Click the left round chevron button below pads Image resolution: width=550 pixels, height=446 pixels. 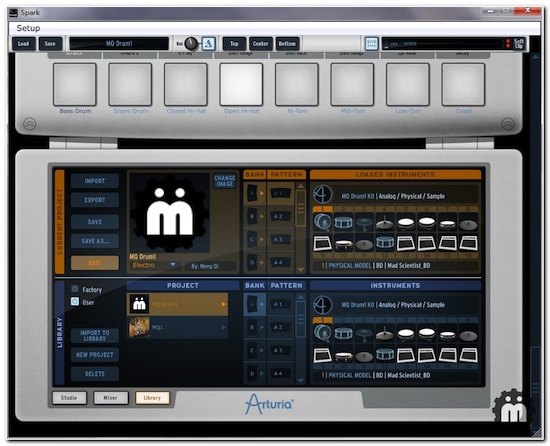point(29,123)
